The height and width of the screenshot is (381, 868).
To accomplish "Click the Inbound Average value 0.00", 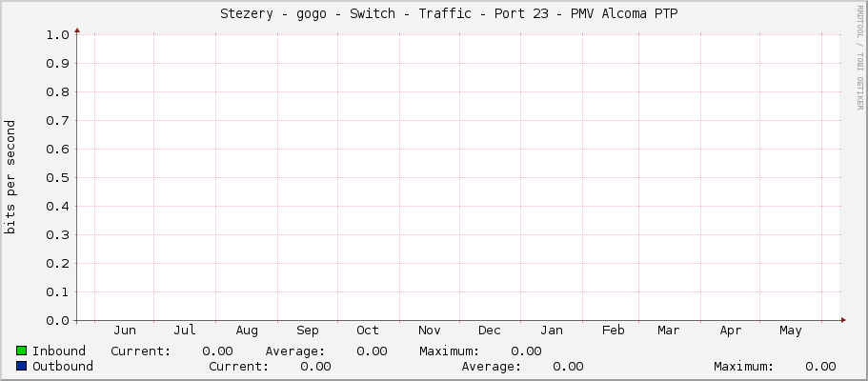I will pyautogui.click(x=372, y=351).
